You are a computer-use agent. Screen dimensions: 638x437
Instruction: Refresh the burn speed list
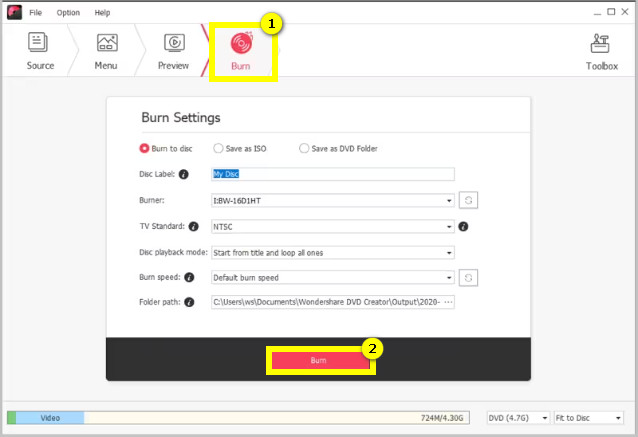coord(468,278)
